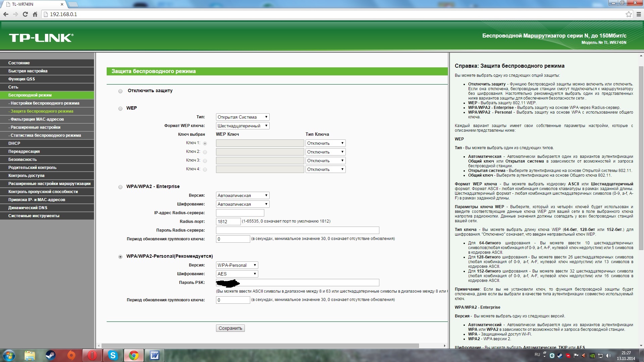Viewport: 644px width, 362px height.
Task: Click the 'Сохранить' button
Action: tap(230, 328)
